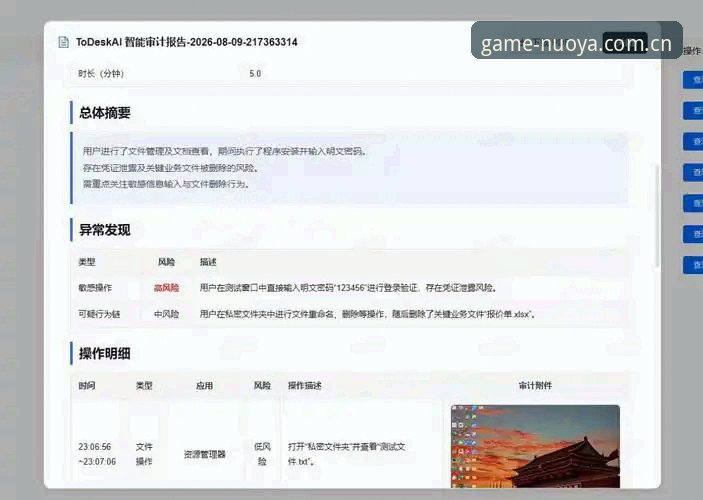Click the "总体摘要" section heading

point(105,113)
